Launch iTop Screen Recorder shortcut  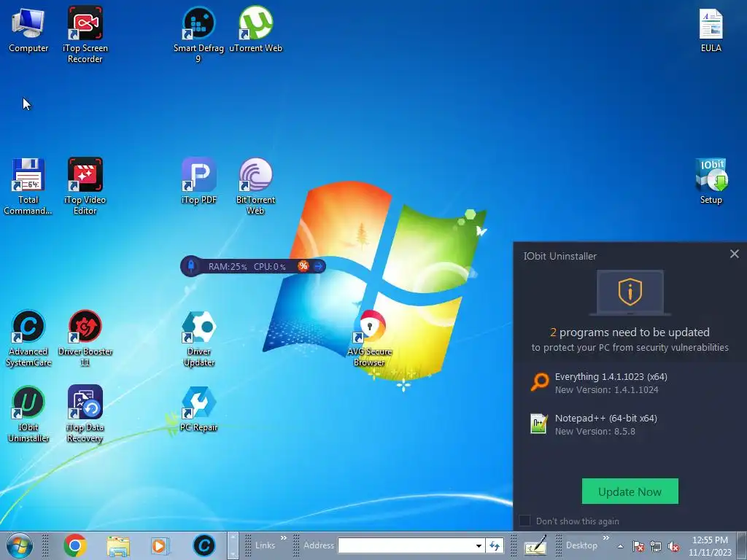[x=85, y=34]
